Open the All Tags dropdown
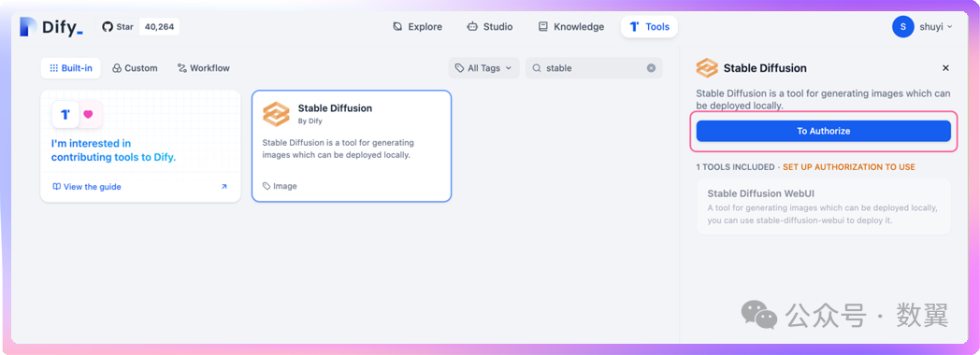 [483, 68]
